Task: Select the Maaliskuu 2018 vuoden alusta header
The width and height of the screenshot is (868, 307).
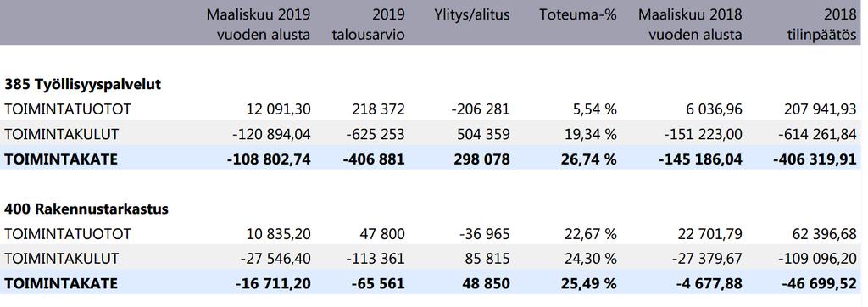Action: point(690,25)
